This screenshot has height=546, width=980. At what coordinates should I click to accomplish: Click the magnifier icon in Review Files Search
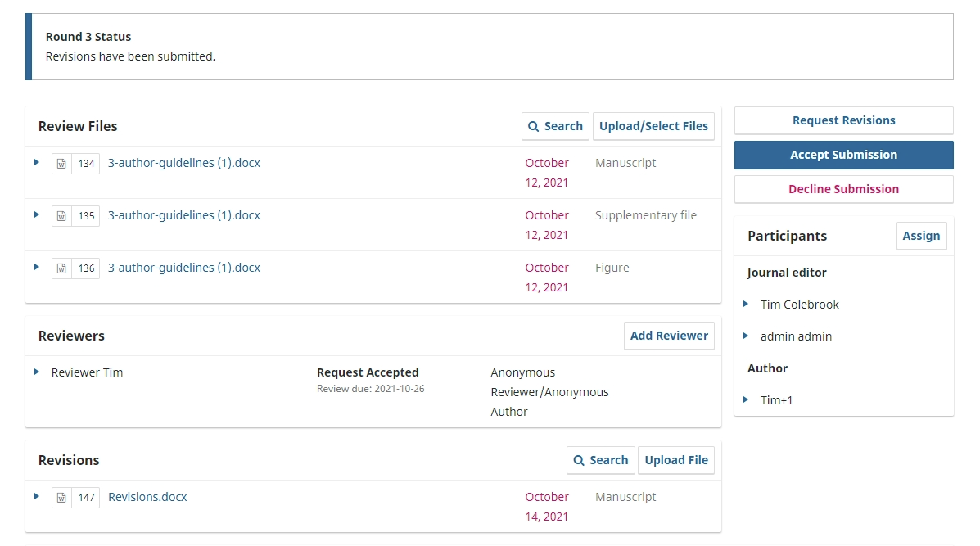tap(534, 126)
